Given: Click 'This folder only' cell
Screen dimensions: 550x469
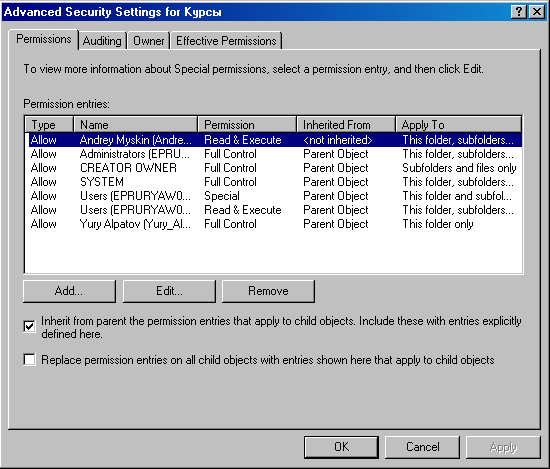Looking at the screenshot, I should click(x=438, y=224).
